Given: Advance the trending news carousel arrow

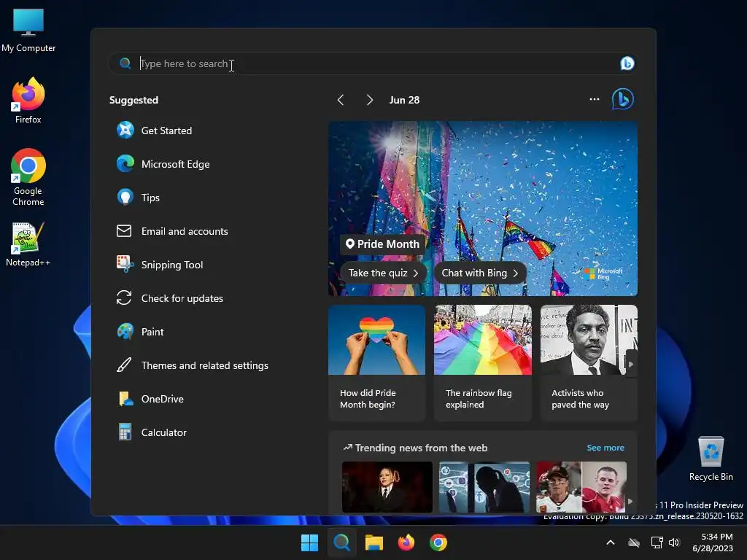Looking at the screenshot, I should pyautogui.click(x=630, y=501).
